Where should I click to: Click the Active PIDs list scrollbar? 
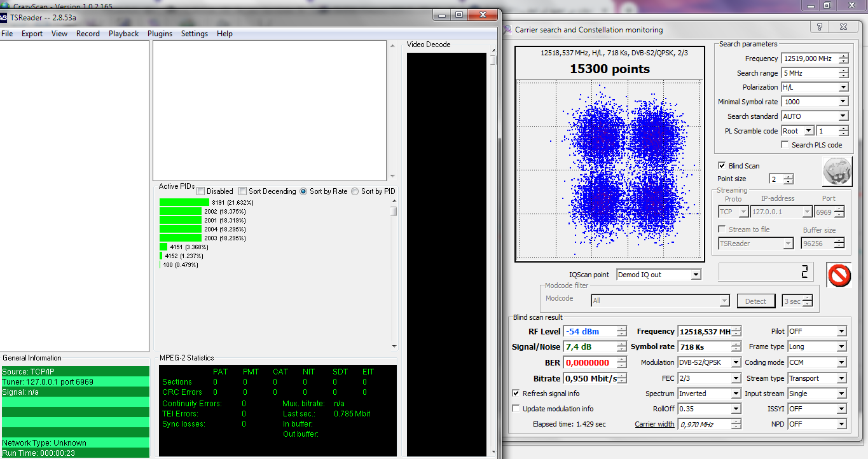click(x=394, y=274)
